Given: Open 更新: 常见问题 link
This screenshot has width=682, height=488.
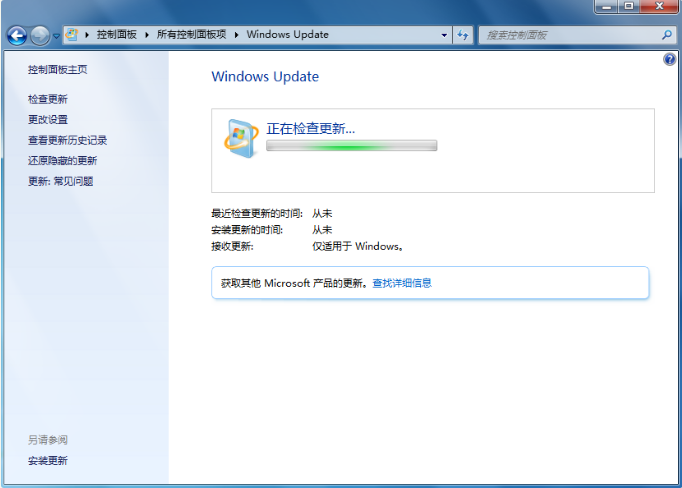Looking at the screenshot, I should pos(61,181).
